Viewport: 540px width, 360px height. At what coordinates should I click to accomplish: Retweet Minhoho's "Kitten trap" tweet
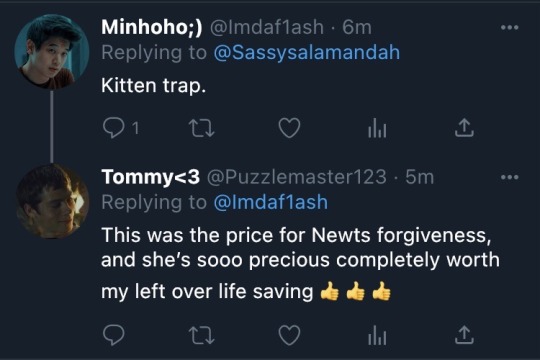[202, 128]
